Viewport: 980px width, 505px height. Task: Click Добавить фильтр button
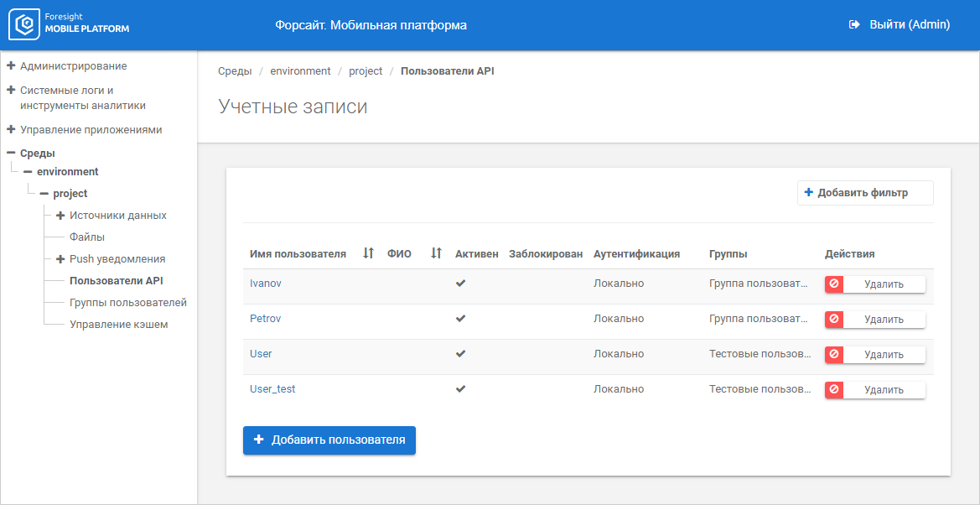tap(864, 193)
